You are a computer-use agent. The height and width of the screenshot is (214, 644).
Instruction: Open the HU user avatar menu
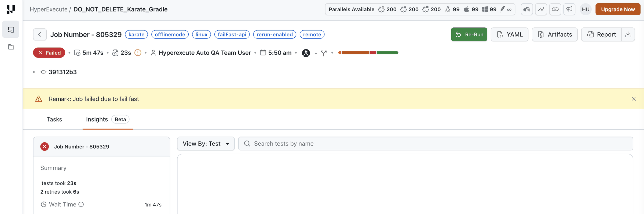tap(586, 9)
